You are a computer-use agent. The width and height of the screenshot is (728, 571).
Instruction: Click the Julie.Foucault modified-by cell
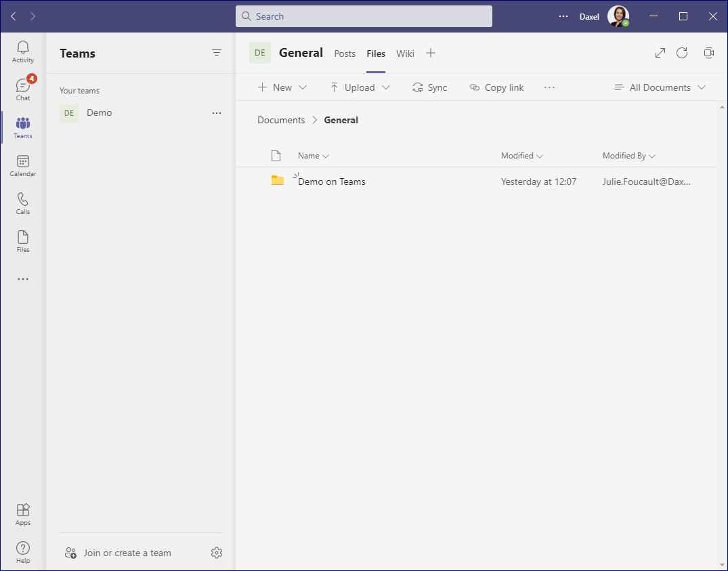point(646,182)
